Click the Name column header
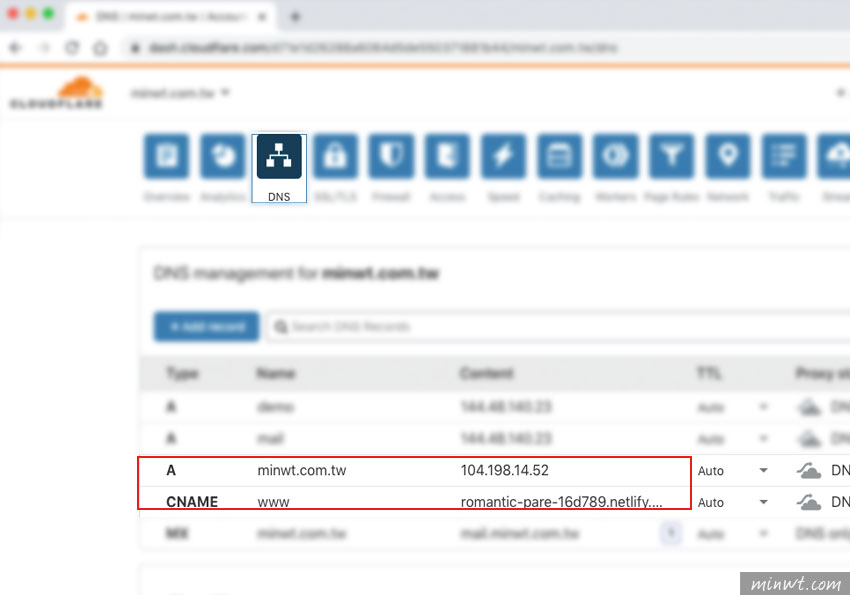 point(276,373)
